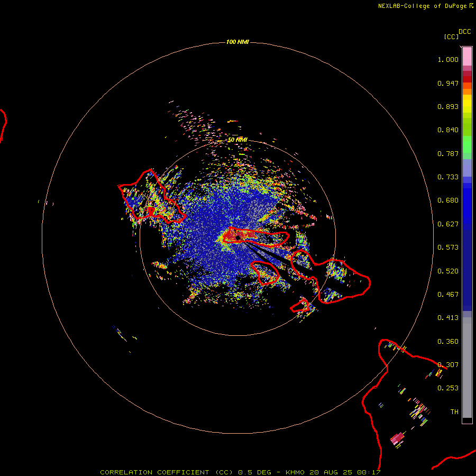Click the 100 NMI range ring label
Viewport: 476px width, 476px height.
pos(237,42)
